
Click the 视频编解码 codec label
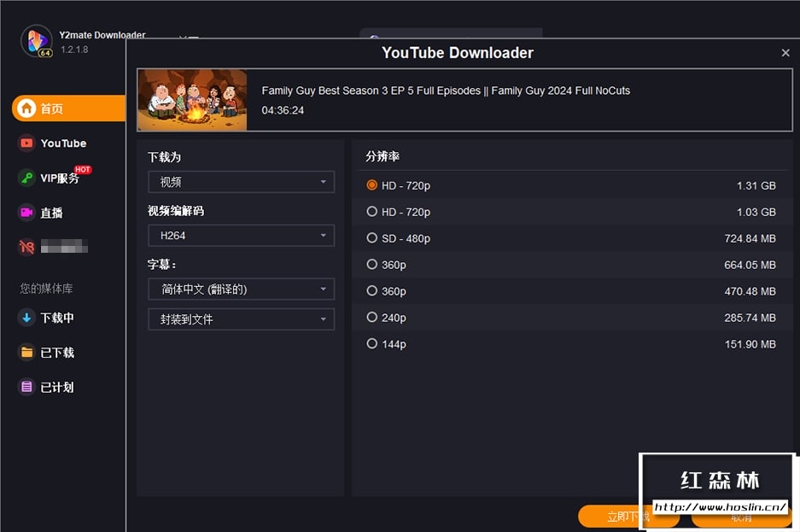pos(176,211)
